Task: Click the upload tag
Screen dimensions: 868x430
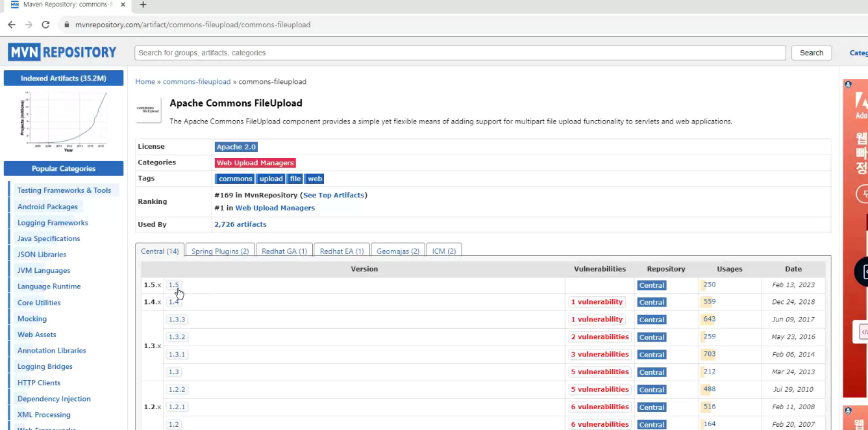Action: (x=271, y=179)
